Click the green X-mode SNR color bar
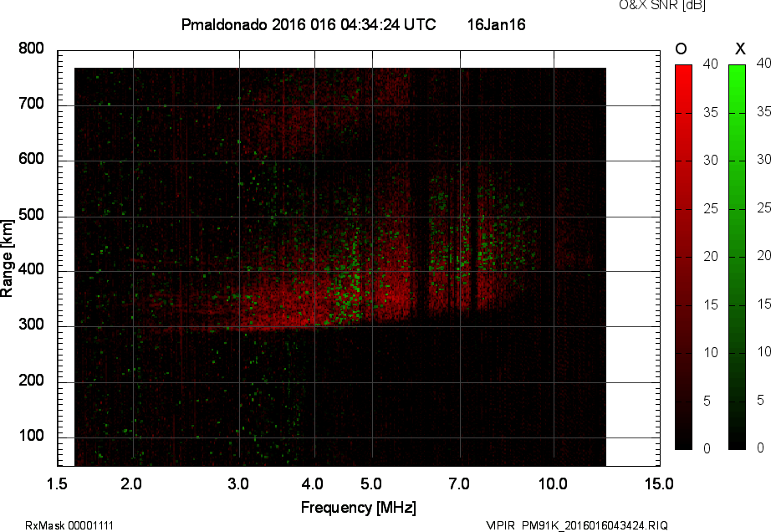 coord(737,257)
